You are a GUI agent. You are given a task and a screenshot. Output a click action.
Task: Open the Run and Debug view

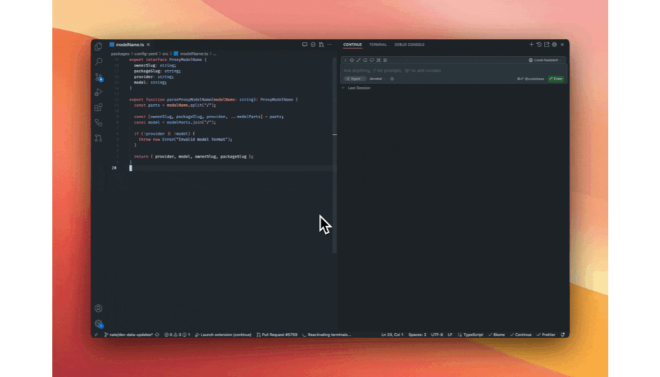tap(98, 92)
